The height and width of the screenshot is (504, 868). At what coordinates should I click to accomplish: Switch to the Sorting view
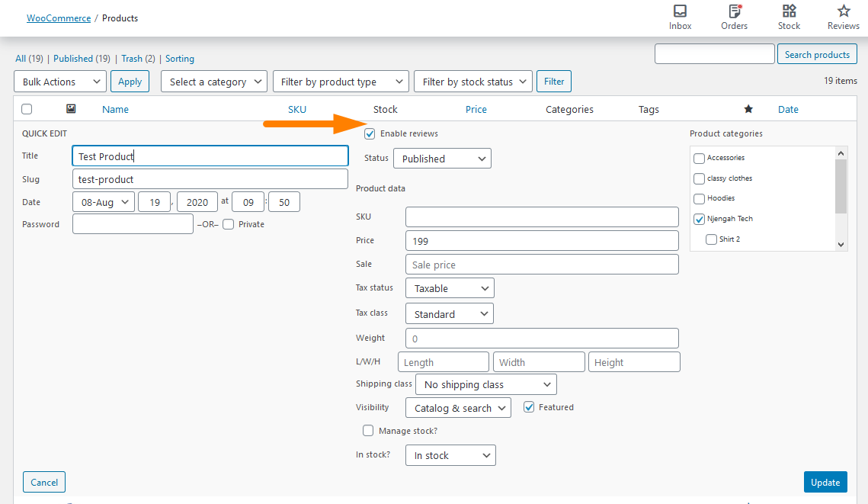pos(179,58)
